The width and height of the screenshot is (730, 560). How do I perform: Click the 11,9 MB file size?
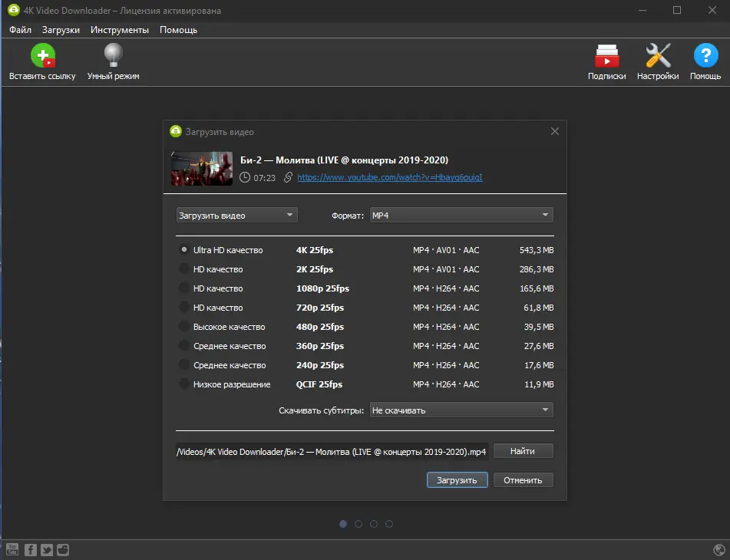coord(539,384)
